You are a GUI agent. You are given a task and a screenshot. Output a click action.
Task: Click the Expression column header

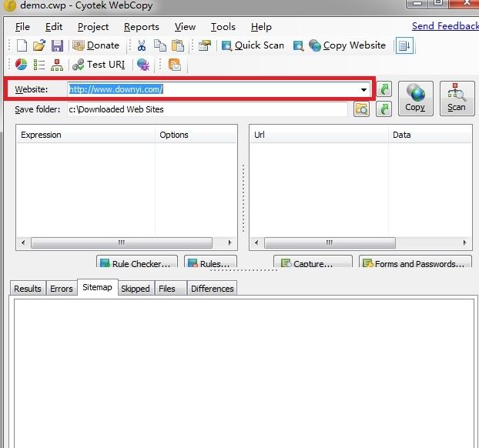pyautogui.click(x=85, y=135)
